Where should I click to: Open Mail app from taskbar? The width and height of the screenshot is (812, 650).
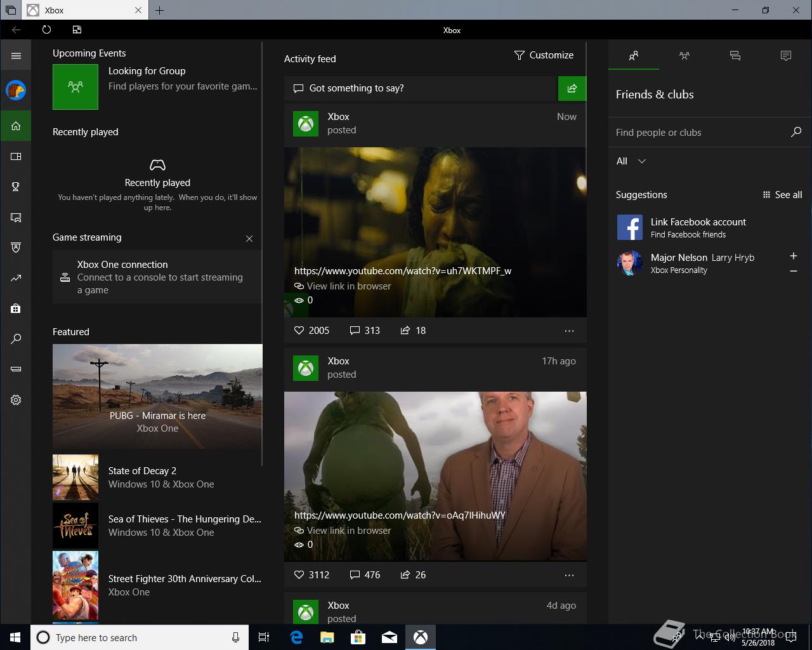tap(390, 637)
